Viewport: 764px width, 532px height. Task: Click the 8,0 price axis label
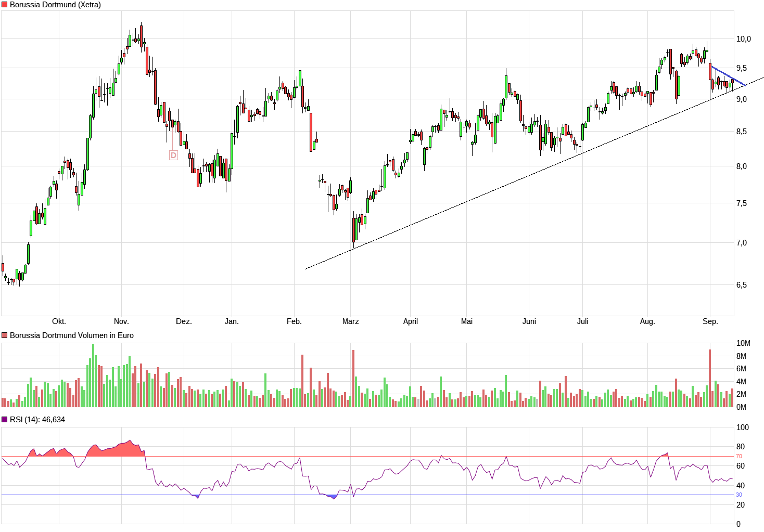(742, 166)
